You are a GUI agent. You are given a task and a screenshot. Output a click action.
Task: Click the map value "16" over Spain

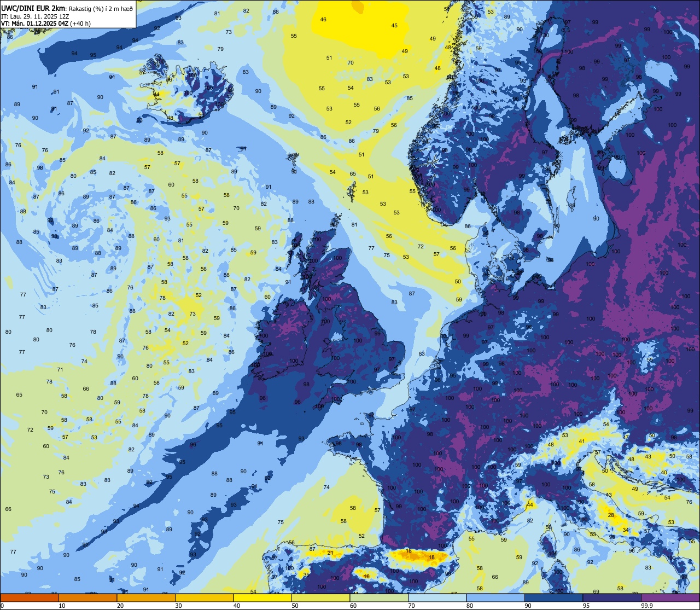(x=366, y=576)
